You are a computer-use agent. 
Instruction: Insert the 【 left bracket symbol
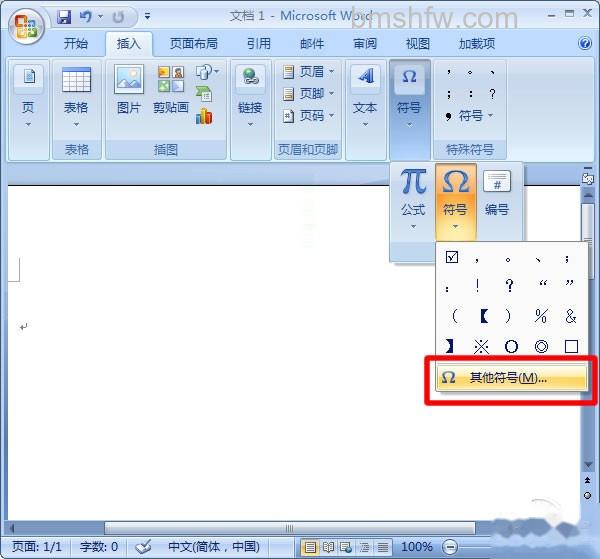[x=484, y=316]
